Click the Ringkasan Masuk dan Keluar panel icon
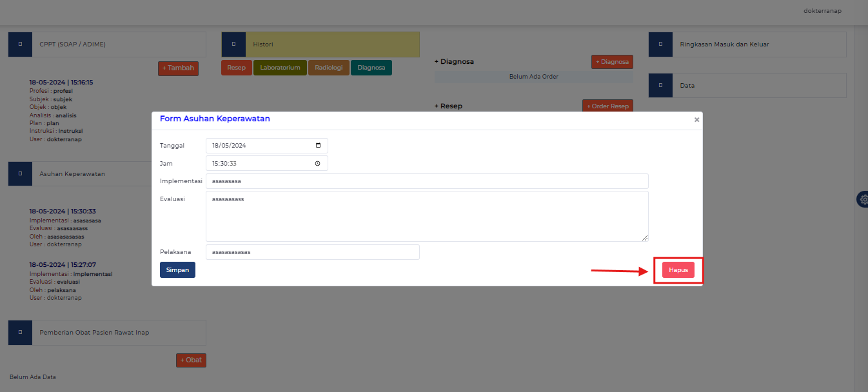Viewport: 868px width, 392px height. pyautogui.click(x=660, y=44)
